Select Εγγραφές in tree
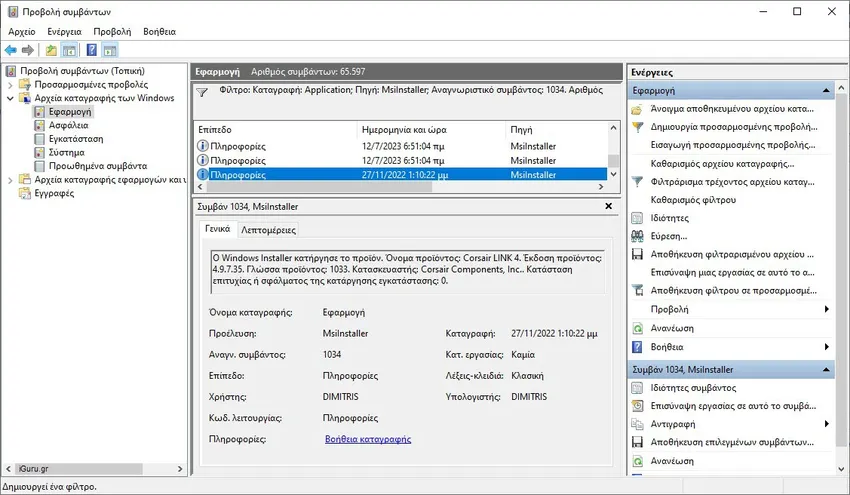Screen dimensions: 850x495 pyautogui.click(x=54, y=193)
